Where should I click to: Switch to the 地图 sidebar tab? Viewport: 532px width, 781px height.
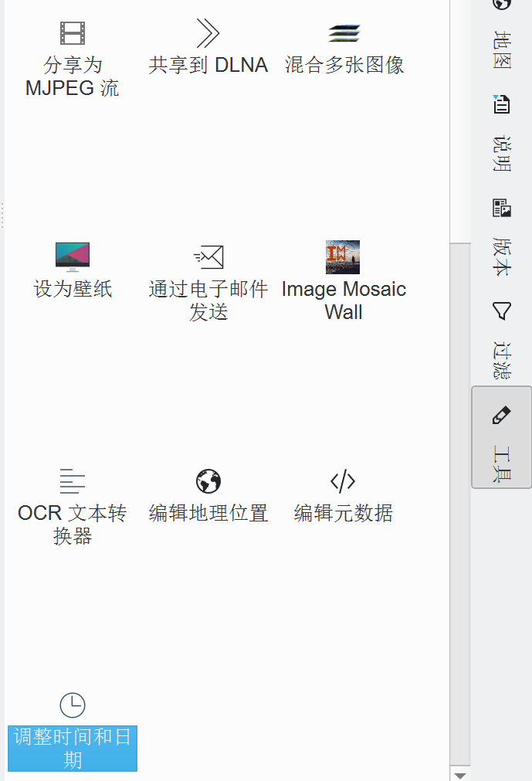[501, 35]
